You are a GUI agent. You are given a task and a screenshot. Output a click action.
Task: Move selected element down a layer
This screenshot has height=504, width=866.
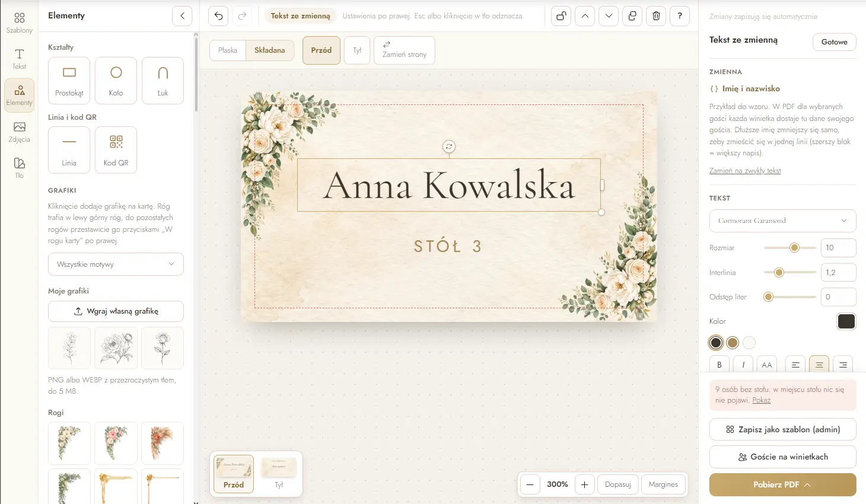point(609,16)
